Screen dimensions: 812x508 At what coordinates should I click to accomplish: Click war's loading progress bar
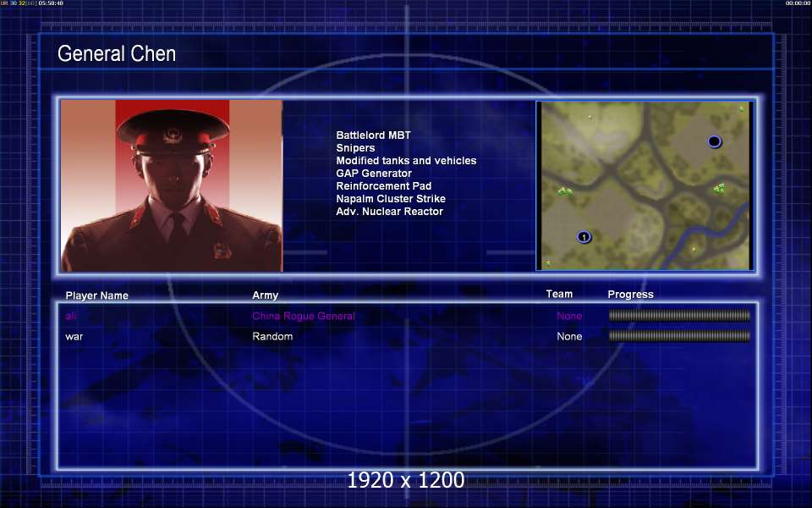679,336
